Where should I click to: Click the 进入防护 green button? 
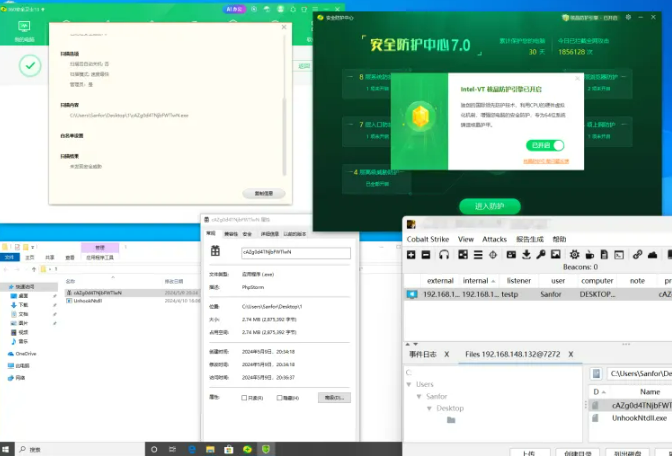490,206
